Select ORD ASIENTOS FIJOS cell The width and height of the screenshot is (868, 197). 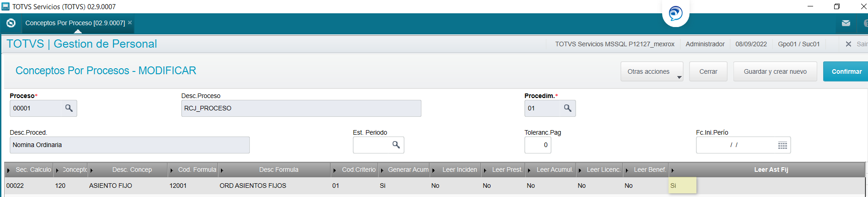[x=275, y=186]
